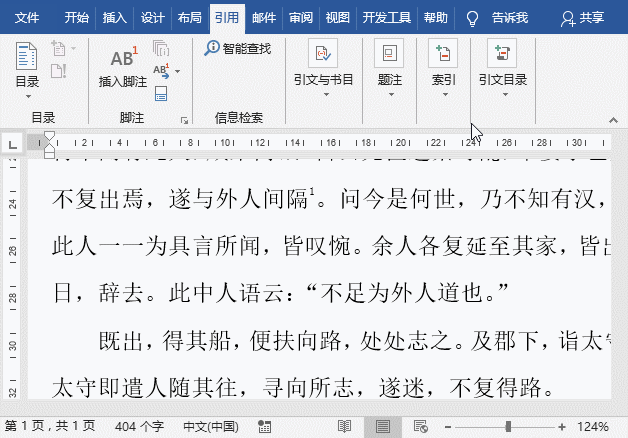Open the footnote dialog launcher
Image resolution: width=628 pixels, height=438 pixels.
184,121
